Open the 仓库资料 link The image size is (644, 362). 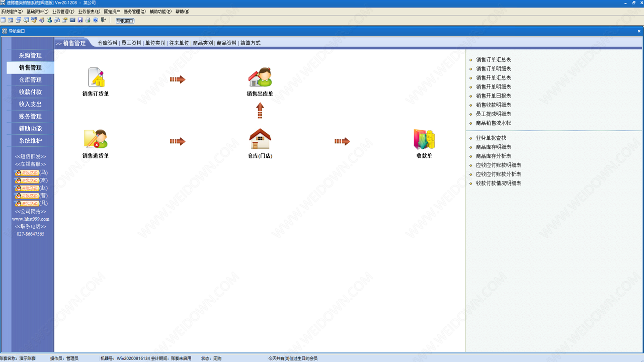[x=108, y=43]
